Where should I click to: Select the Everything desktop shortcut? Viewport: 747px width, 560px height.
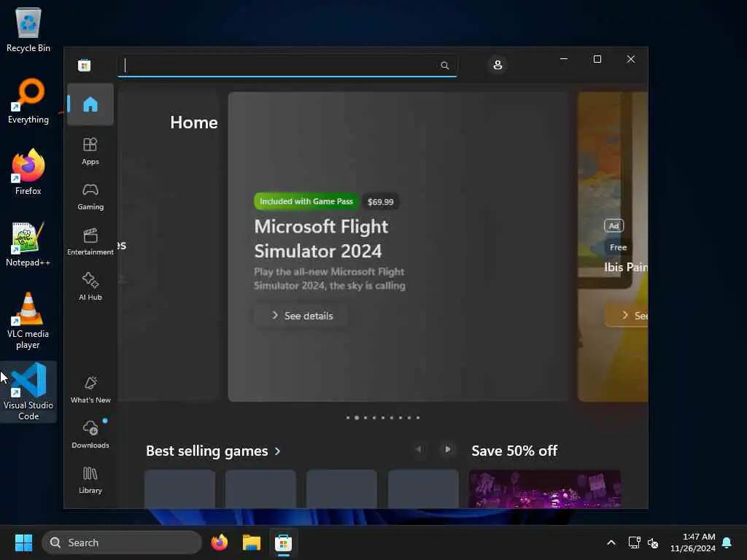[28, 101]
